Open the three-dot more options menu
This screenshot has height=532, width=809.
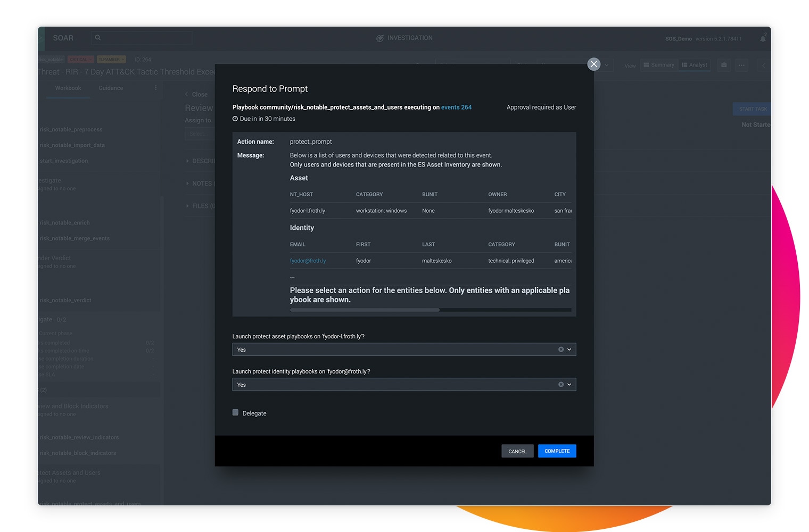[x=741, y=65]
